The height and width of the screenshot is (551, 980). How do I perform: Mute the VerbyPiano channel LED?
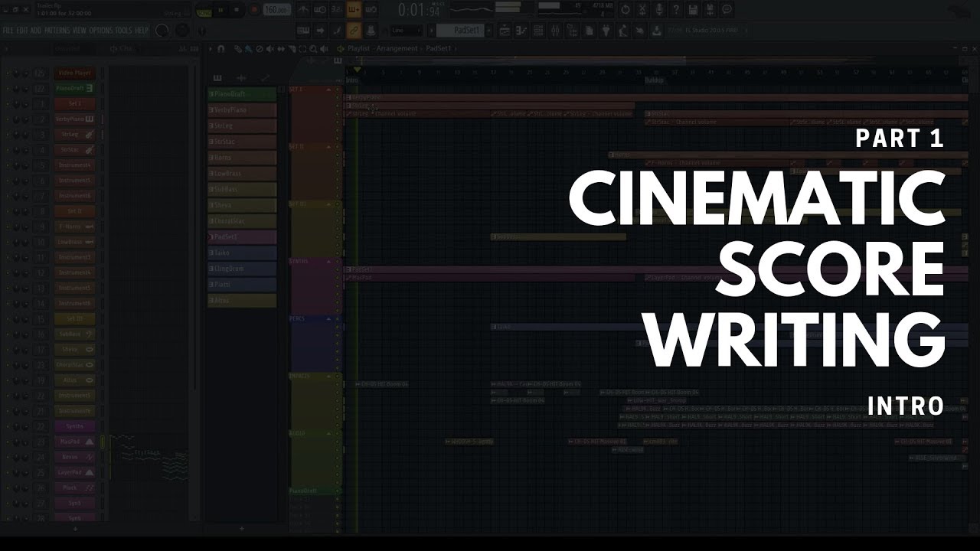(8, 119)
